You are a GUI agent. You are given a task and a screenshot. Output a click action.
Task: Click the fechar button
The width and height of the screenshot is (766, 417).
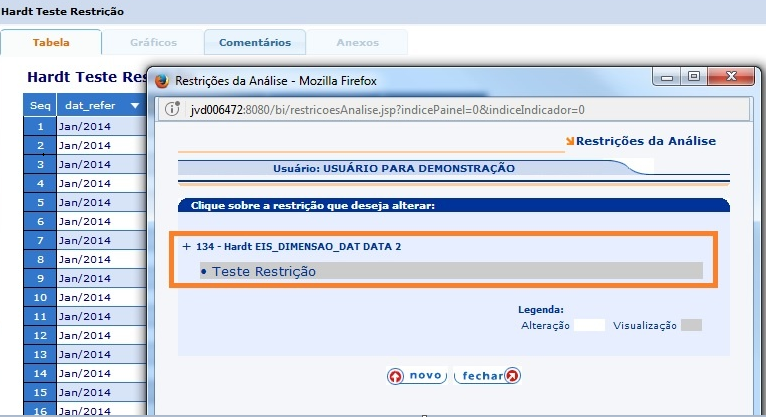coord(487,375)
